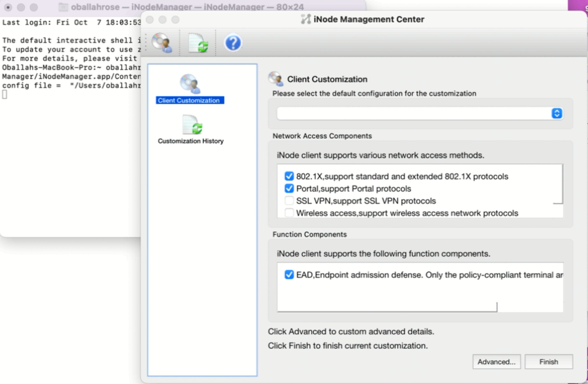Close the iNode Management Center window

click(150, 20)
